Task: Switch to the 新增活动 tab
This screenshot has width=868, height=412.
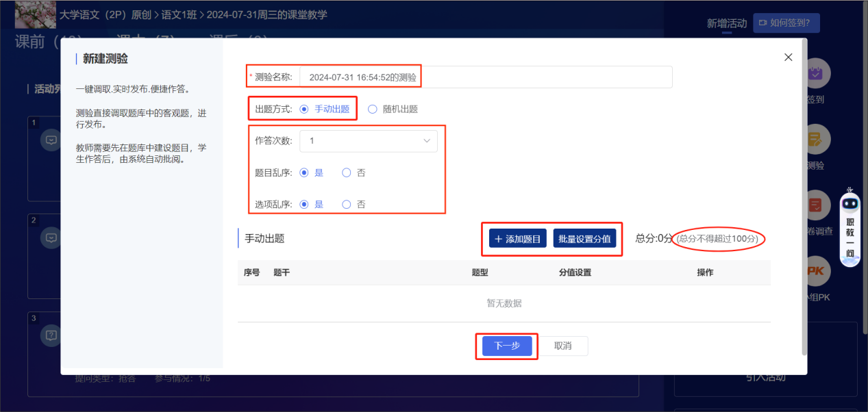Action: tap(726, 23)
